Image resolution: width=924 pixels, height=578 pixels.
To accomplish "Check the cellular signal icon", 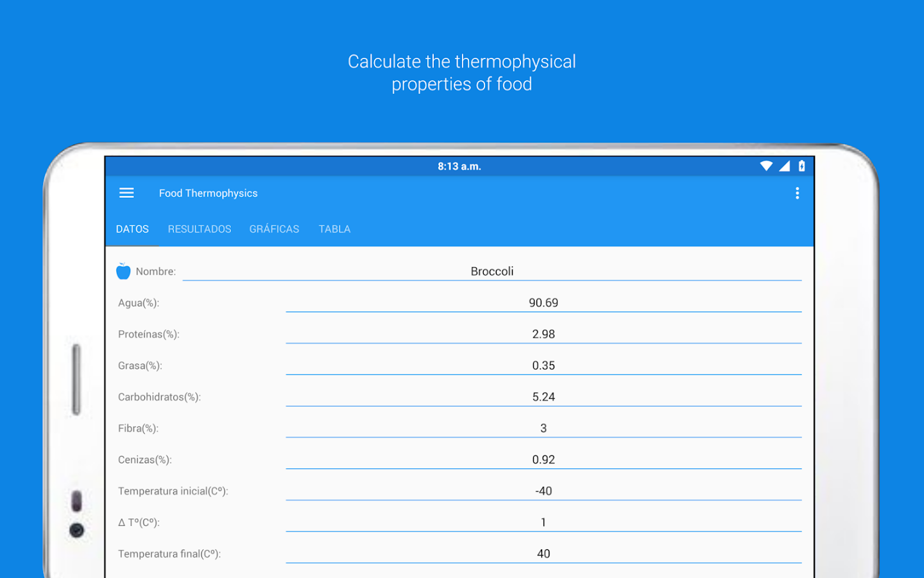I will [x=784, y=166].
